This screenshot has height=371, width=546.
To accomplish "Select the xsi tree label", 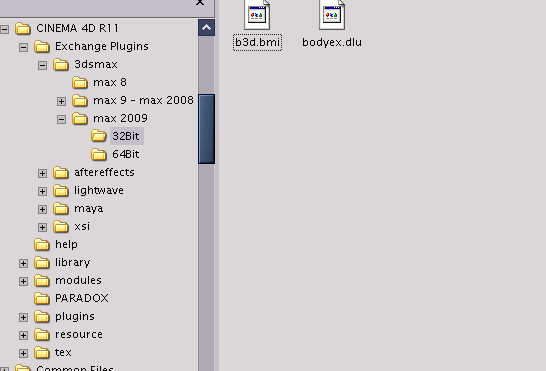I will point(82,226).
